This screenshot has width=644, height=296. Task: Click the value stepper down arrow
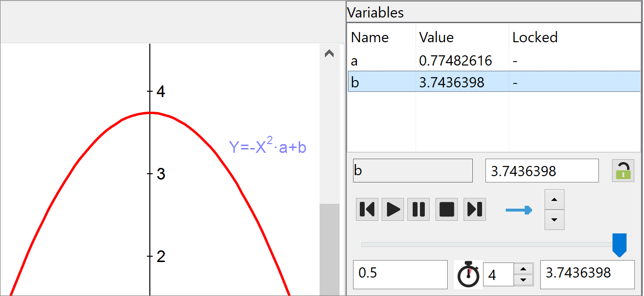pos(554,221)
